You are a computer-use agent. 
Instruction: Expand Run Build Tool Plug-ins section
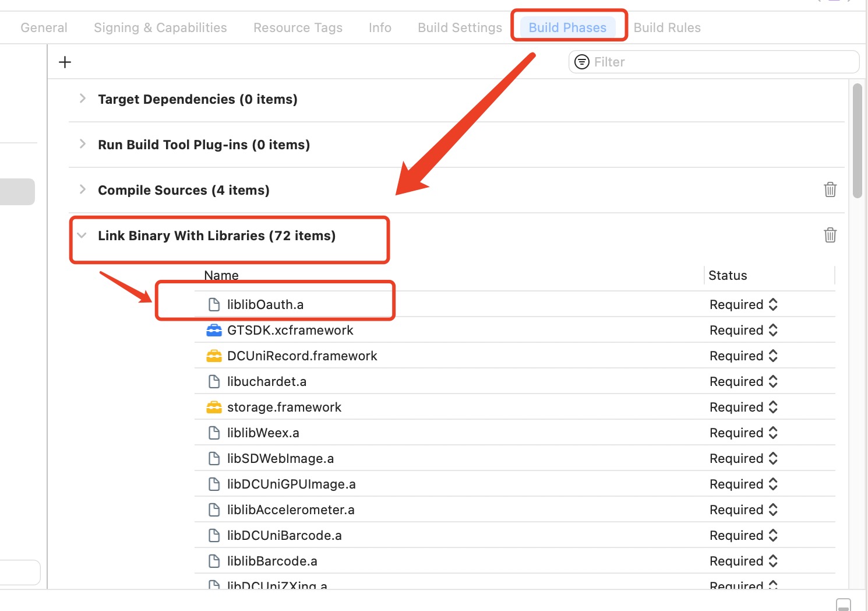click(x=83, y=144)
